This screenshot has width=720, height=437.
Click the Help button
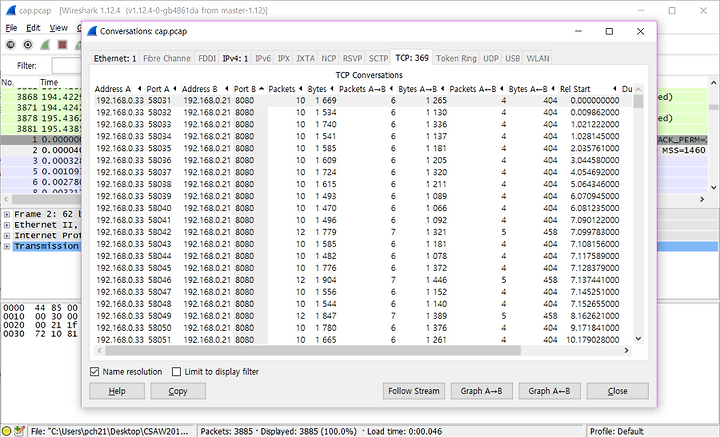click(x=117, y=391)
